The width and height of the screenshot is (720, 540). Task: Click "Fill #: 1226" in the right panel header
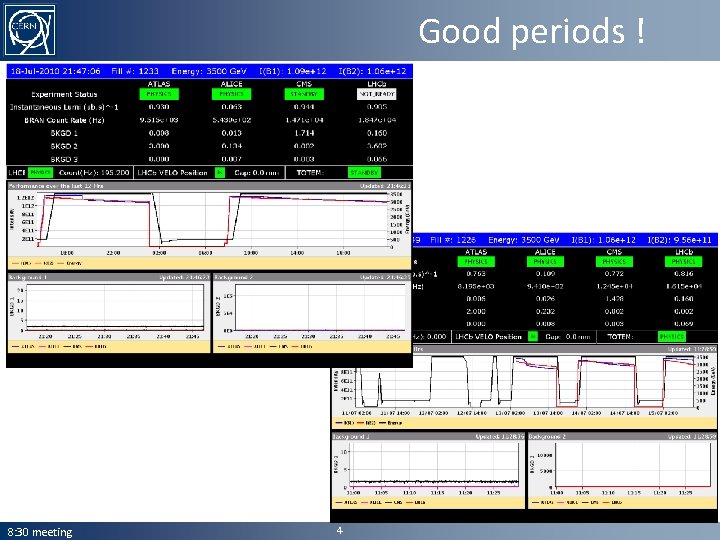(453, 240)
